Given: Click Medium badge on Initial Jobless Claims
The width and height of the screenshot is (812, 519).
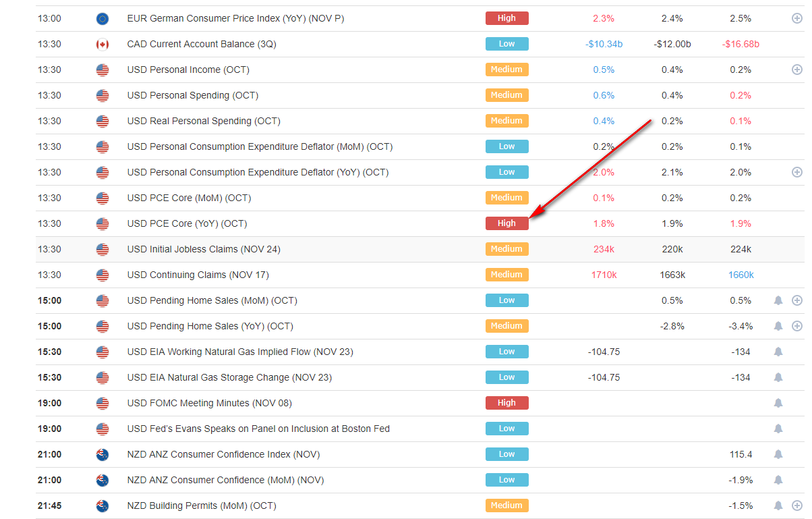Looking at the screenshot, I should [x=506, y=249].
